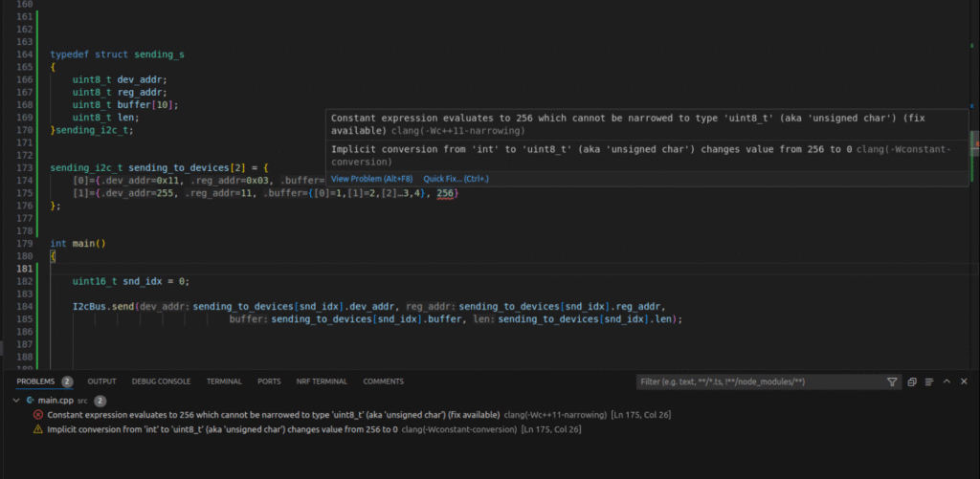Open the filter options funnel icon
The image size is (980, 479).
tap(892, 381)
